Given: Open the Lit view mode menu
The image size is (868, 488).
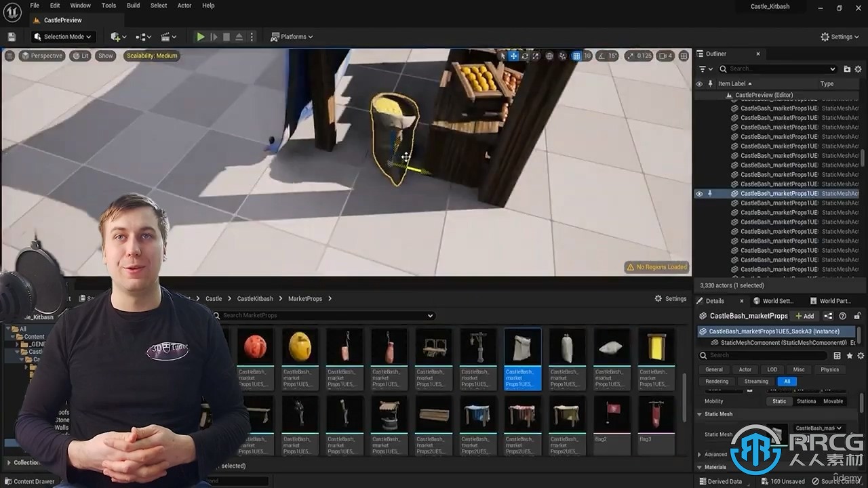Looking at the screenshot, I should point(81,56).
